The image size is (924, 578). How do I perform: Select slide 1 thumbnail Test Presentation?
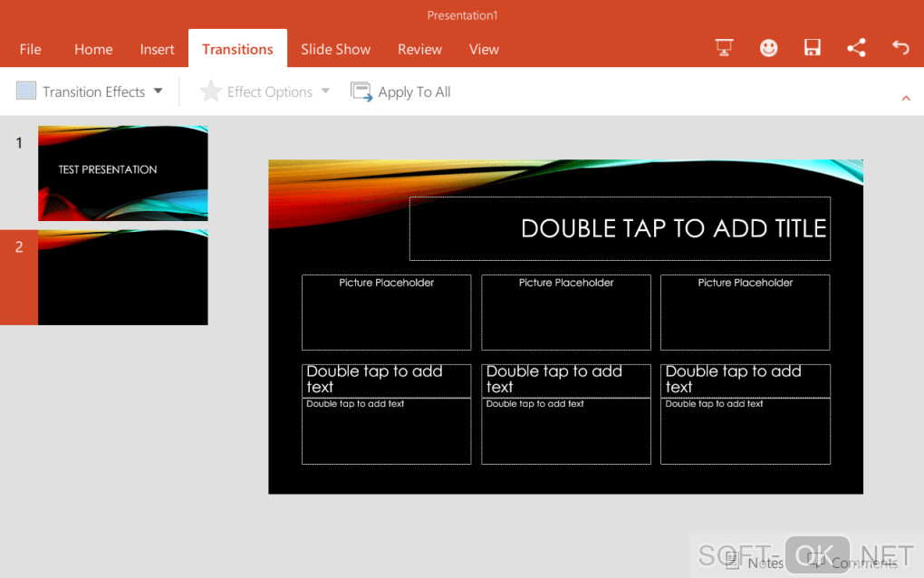(123, 173)
